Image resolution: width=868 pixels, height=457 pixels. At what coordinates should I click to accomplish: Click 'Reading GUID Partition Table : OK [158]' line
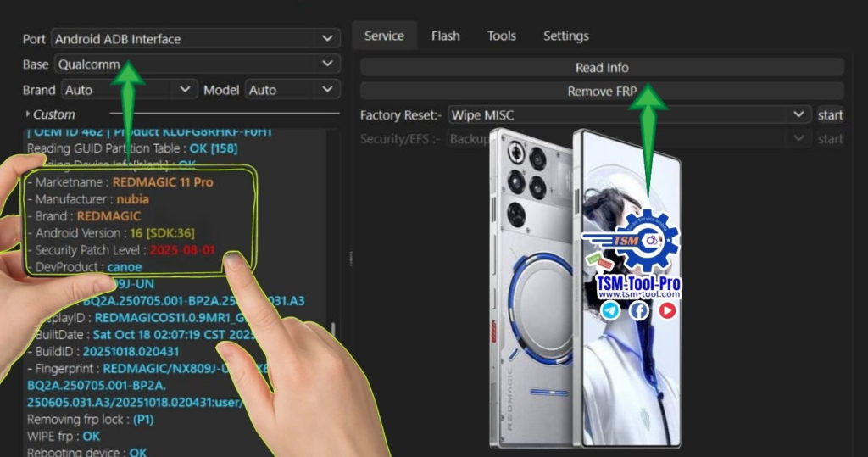pyautogui.click(x=132, y=148)
